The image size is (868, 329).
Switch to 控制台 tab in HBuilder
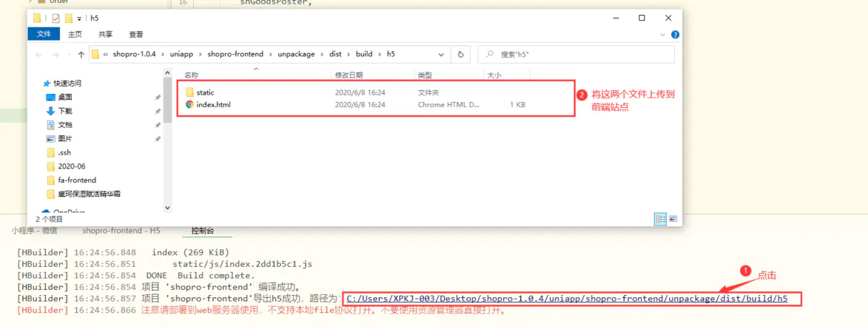coord(203,231)
